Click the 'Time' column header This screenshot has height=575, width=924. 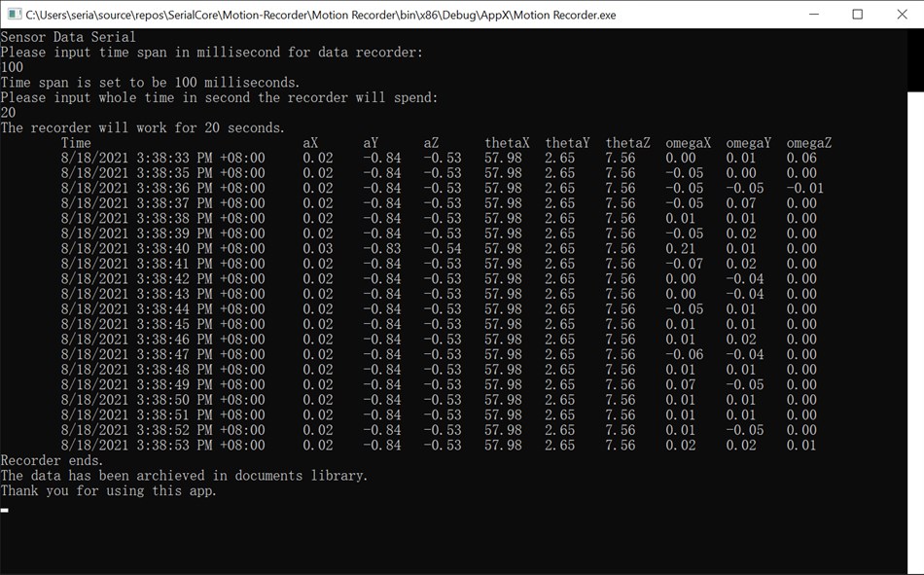(x=76, y=143)
